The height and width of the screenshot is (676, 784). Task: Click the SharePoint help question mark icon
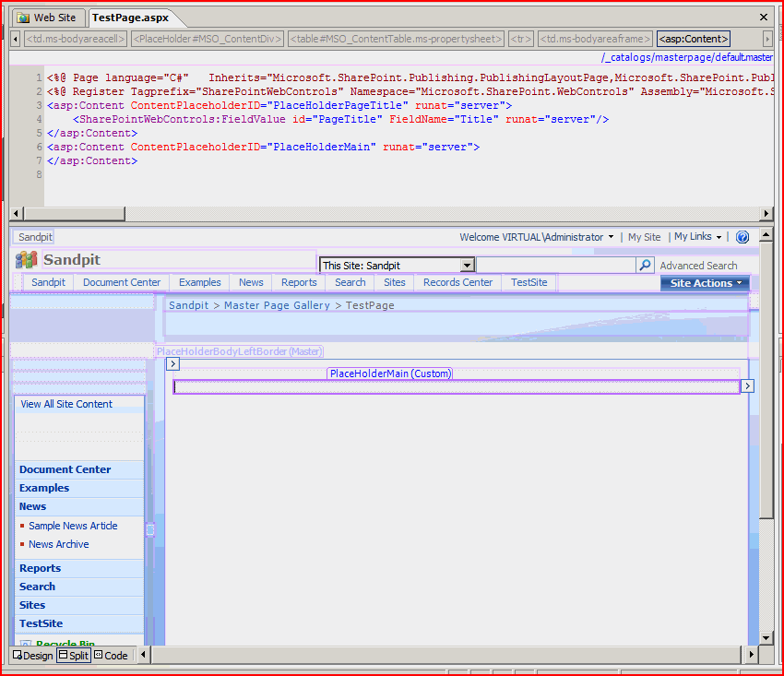tap(742, 237)
